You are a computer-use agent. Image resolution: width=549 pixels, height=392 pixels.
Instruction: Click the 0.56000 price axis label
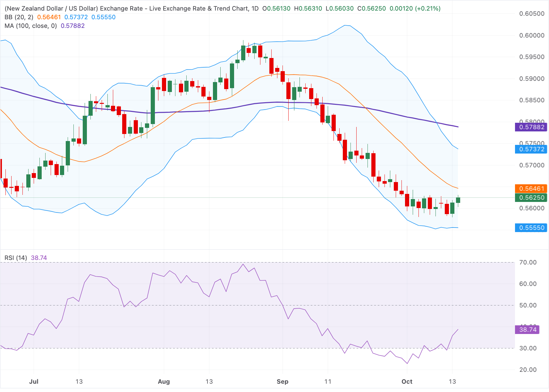coord(532,208)
